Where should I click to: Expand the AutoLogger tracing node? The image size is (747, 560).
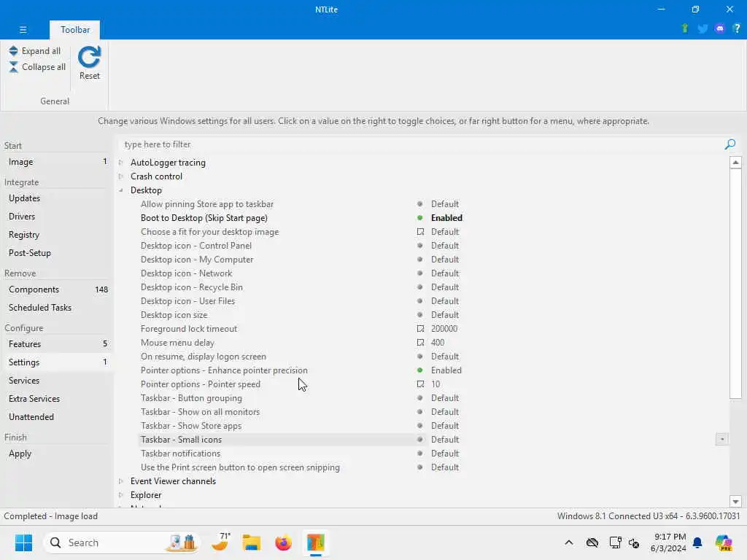click(121, 163)
